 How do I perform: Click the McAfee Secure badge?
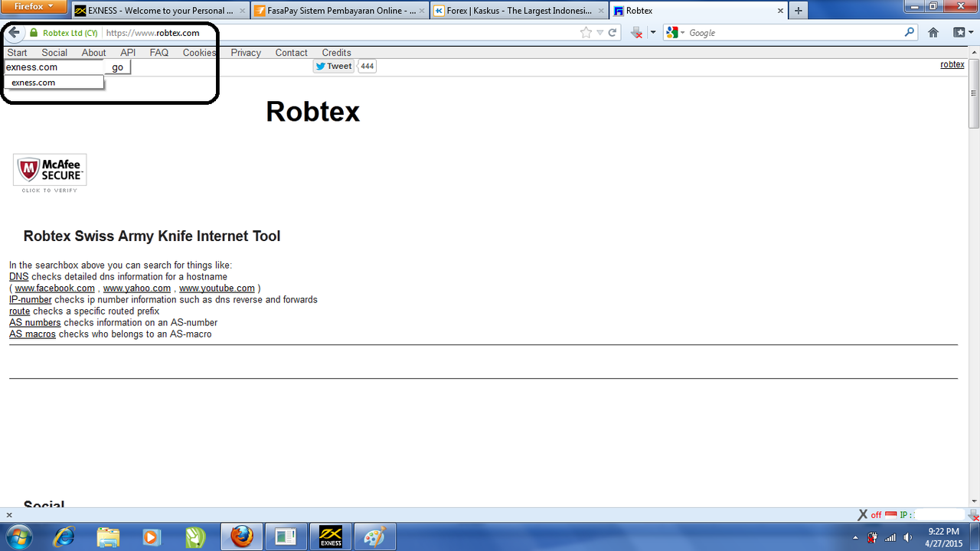[x=50, y=173]
